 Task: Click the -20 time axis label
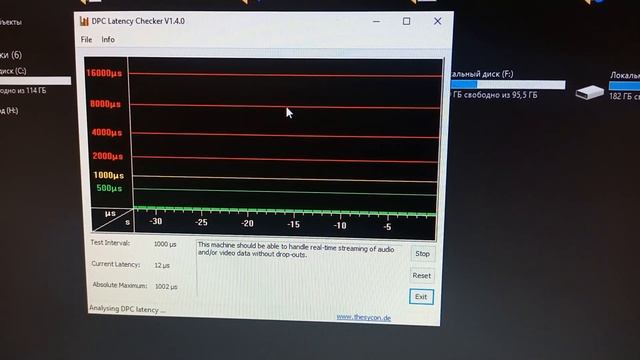click(x=247, y=223)
